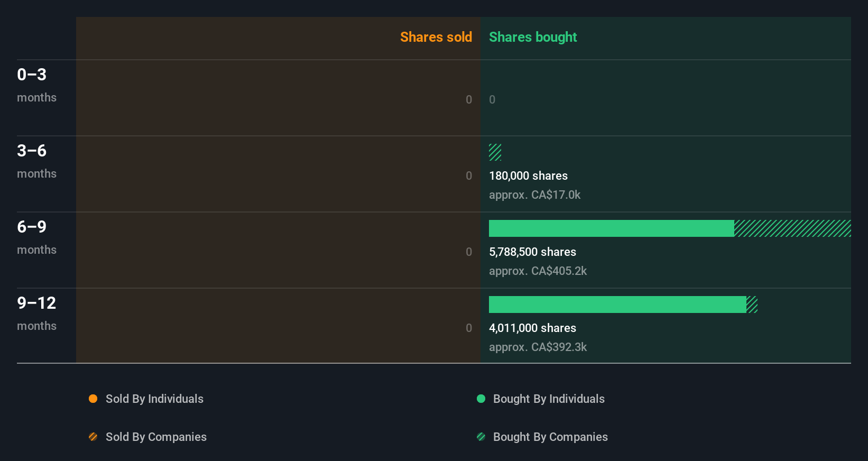Click the striped Bought By Companies legend icon
The width and height of the screenshot is (868, 461).
pyautogui.click(x=481, y=437)
